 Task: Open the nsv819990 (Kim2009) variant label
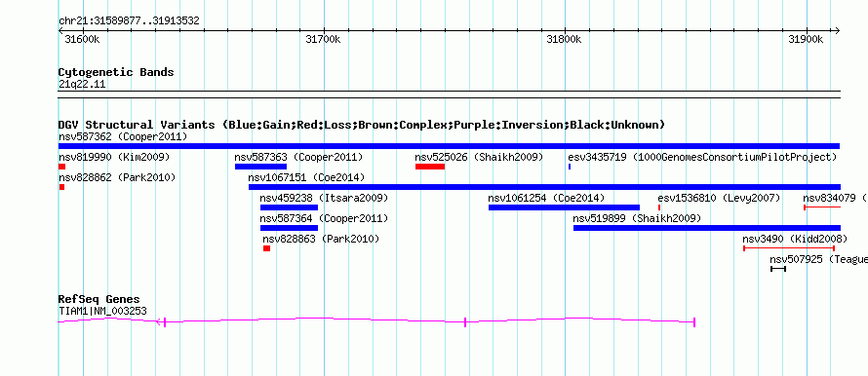114,157
